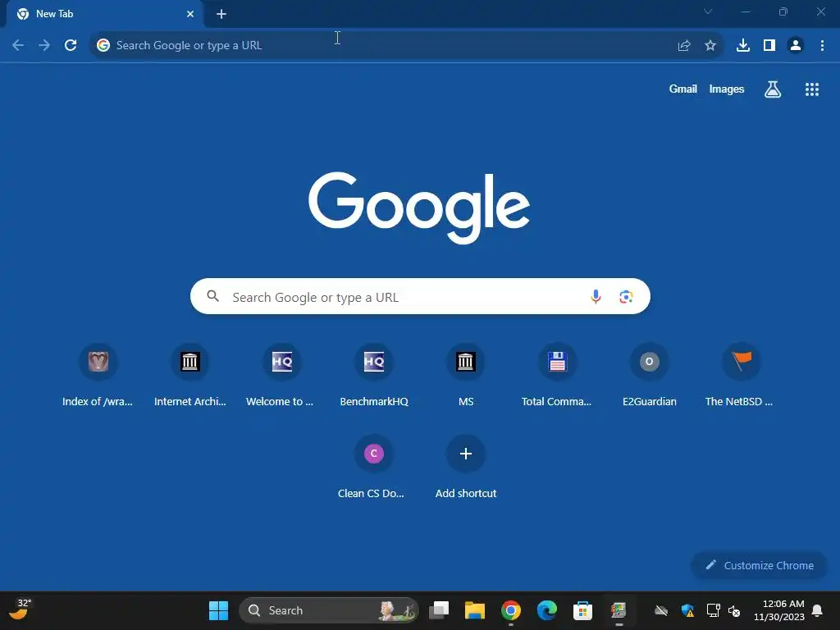Bookmark this tab with the star icon
Viewport: 840px width, 630px height.
click(710, 46)
